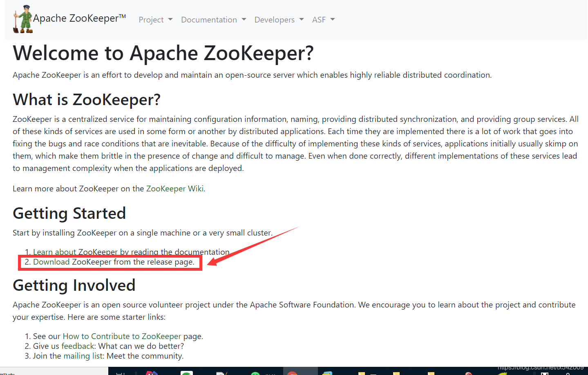Open the Apache ZooKeeper brand link
The height and width of the screenshot is (375, 588).
click(80, 18)
